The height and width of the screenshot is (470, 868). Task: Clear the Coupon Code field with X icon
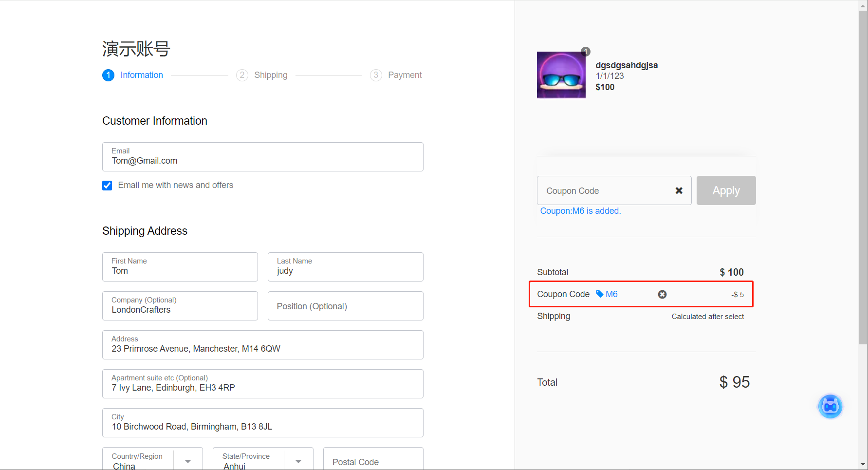click(x=679, y=190)
